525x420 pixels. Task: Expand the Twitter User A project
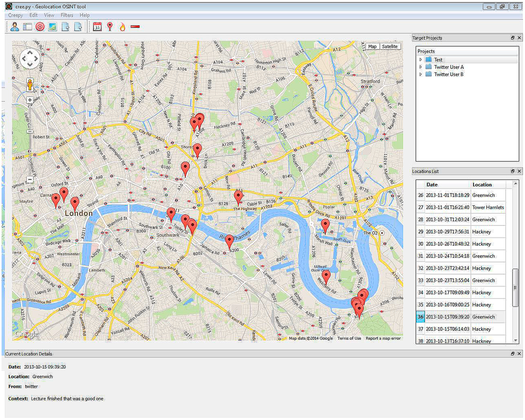coord(420,67)
